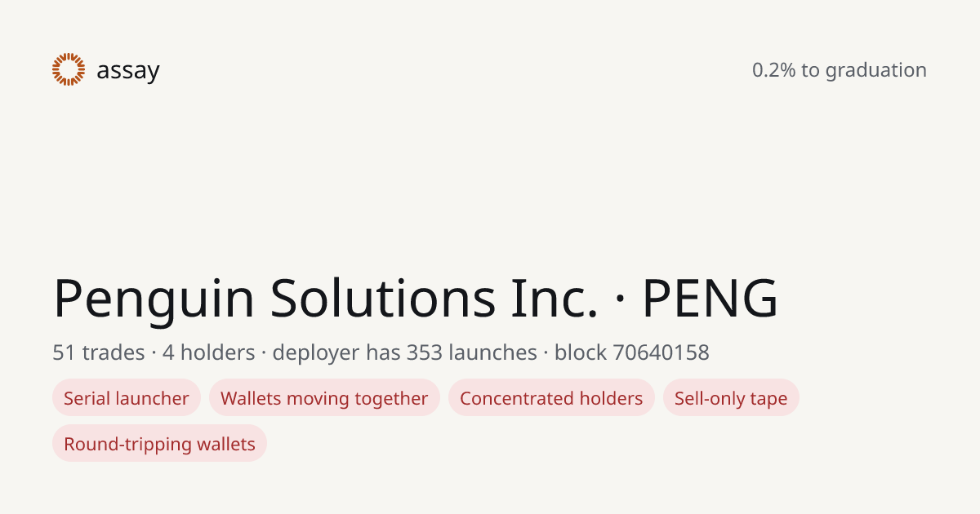Select the 353 launches count
980x514 pixels.
471,352
